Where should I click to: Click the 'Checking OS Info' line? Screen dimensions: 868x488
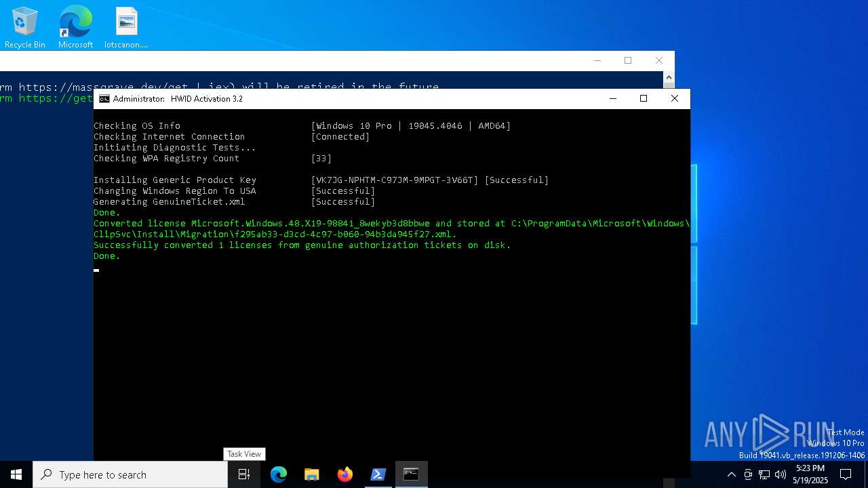(137, 126)
